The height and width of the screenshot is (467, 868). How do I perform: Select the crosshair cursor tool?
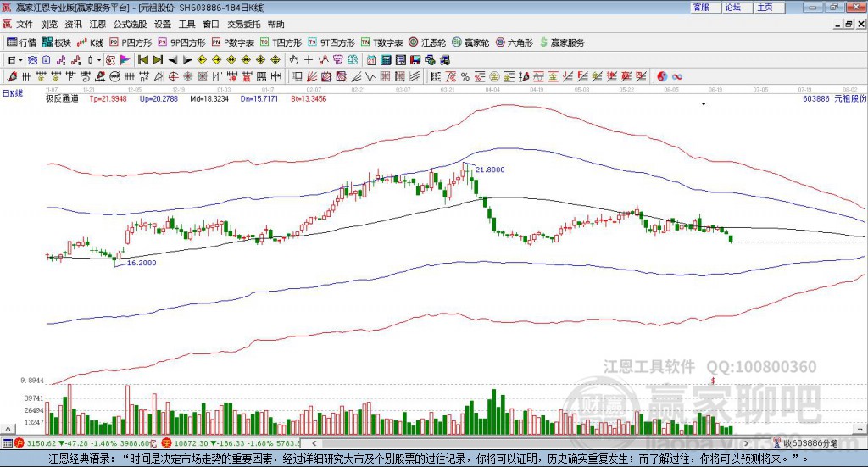309,60
